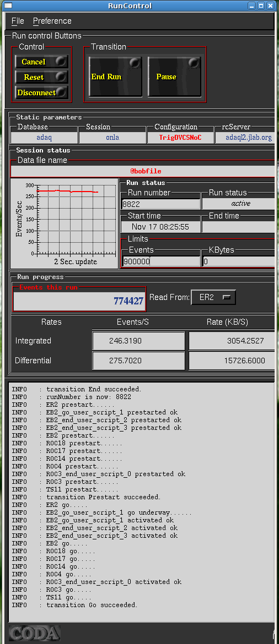Open the File menu

pyautogui.click(x=18, y=21)
